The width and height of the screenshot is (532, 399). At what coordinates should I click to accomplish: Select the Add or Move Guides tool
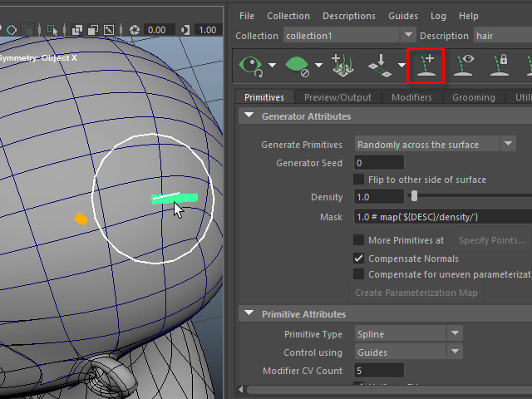(x=426, y=65)
